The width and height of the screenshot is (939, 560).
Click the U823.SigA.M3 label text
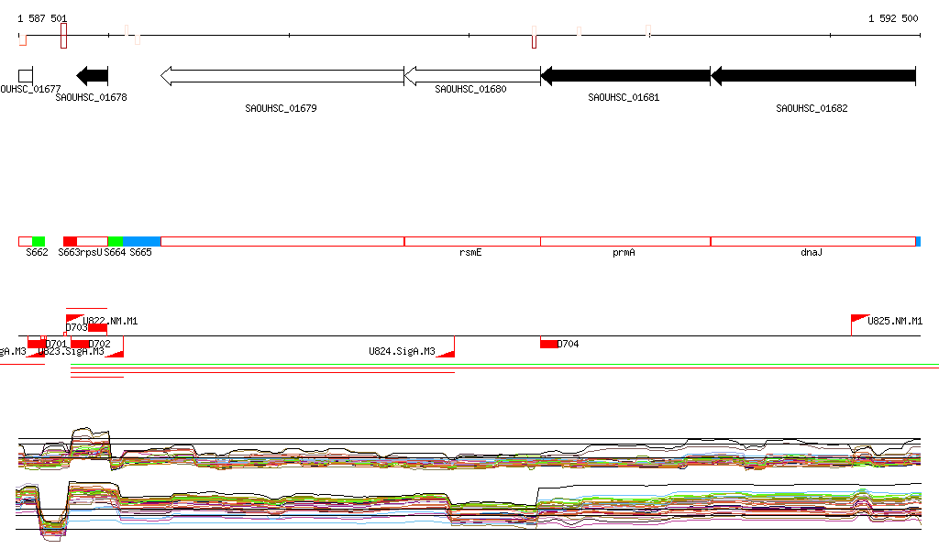[71, 351]
